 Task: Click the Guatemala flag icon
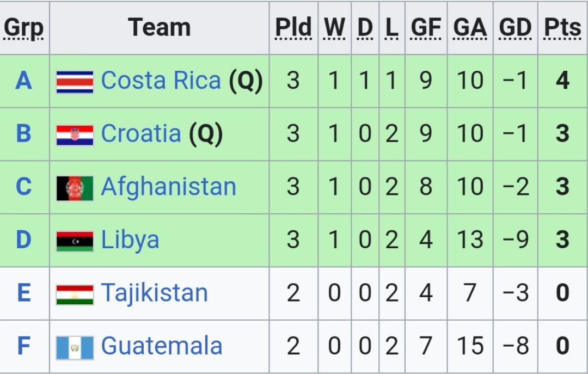pos(75,347)
